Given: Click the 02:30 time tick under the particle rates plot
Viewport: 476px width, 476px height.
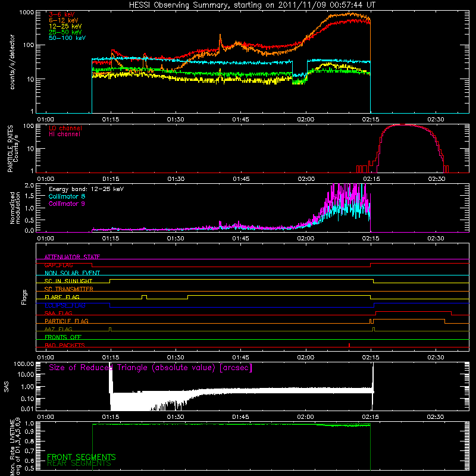Looking at the screenshot, I should tap(437, 179).
